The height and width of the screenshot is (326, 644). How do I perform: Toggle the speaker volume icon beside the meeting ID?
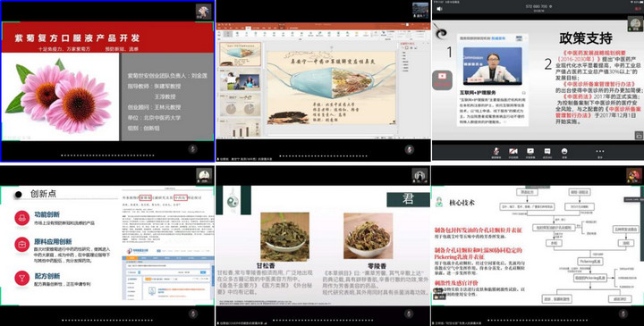[439, 8]
